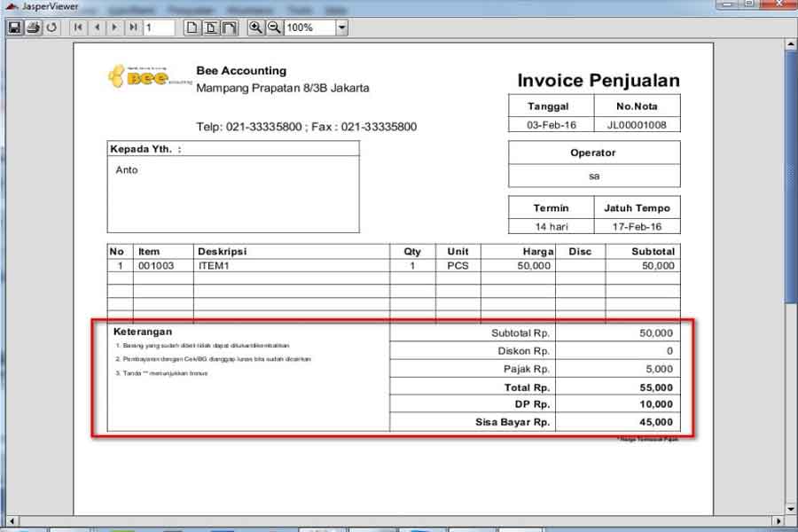Advance to the next page
Screen dimensions: 798x532
point(114,27)
